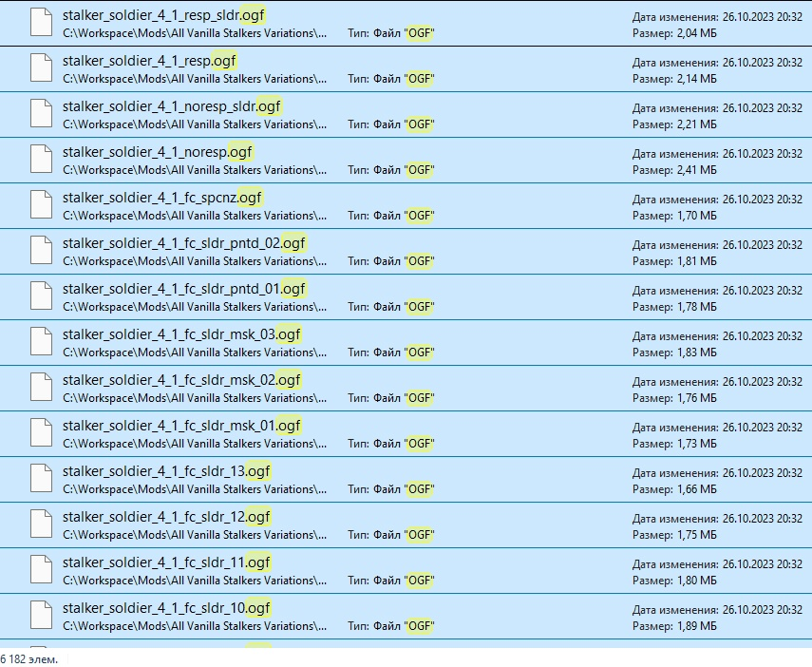Screen dimensions: 812x667
Task: Click the file icon of stalker_soldier_4_1_fc_sldr_pntd_01.ogf
Action: [41, 296]
